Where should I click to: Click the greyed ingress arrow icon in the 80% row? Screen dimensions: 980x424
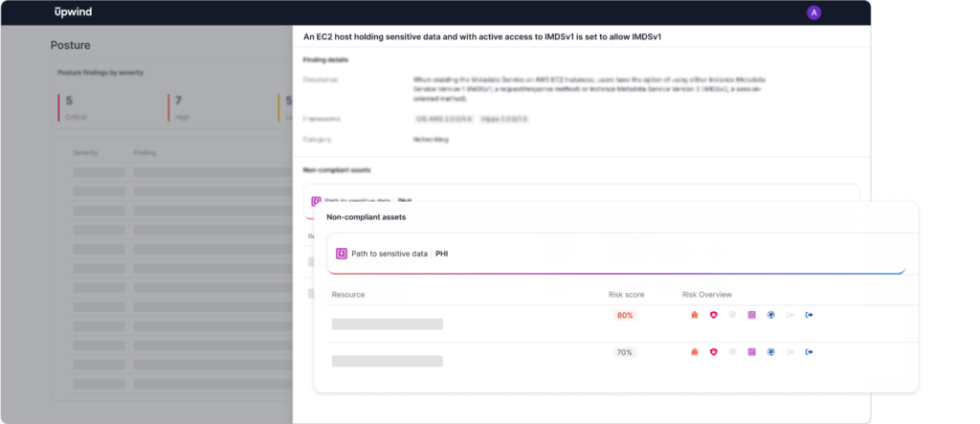790,315
